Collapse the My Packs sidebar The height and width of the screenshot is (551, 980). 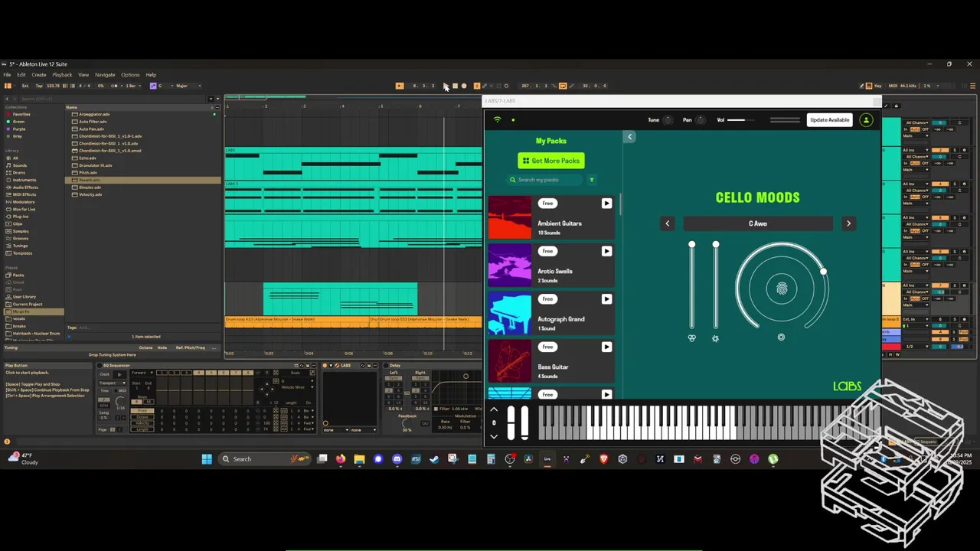click(x=630, y=137)
